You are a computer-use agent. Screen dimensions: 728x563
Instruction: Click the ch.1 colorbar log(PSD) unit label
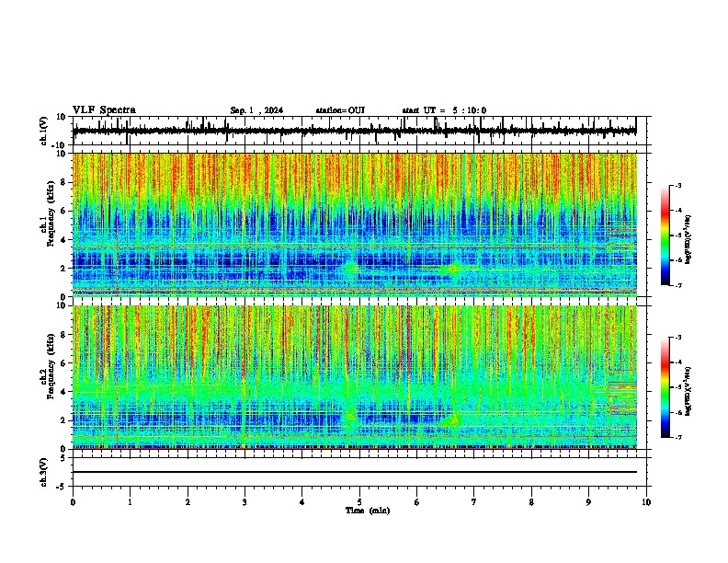(x=688, y=239)
